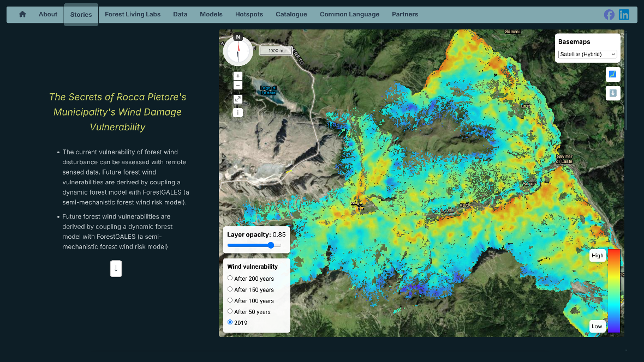
Task: Reset map orientation with the compass
Action: pos(238,51)
